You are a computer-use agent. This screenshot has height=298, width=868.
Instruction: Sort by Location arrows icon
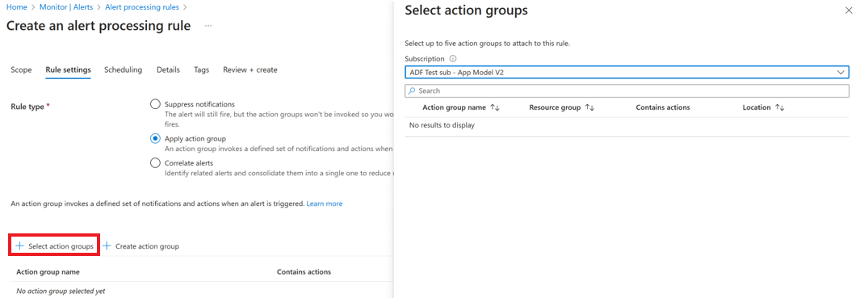(x=780, y=107)
